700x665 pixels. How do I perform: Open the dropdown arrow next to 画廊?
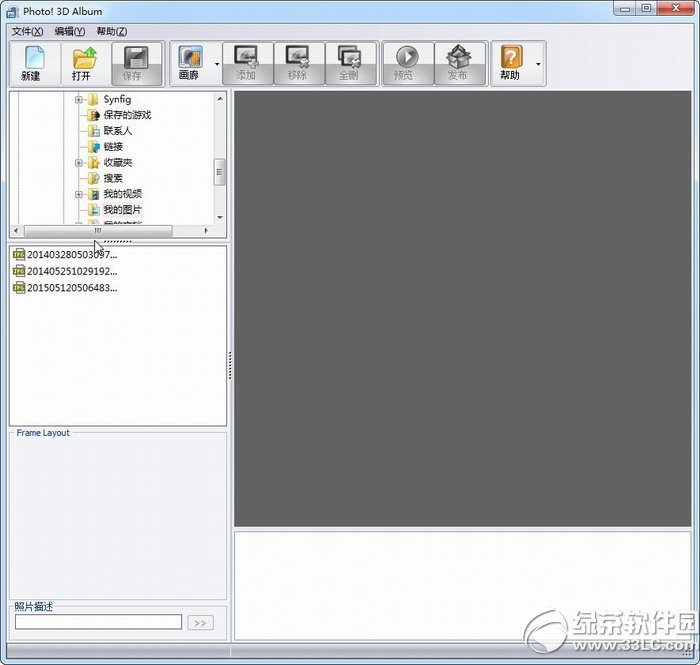217,64
